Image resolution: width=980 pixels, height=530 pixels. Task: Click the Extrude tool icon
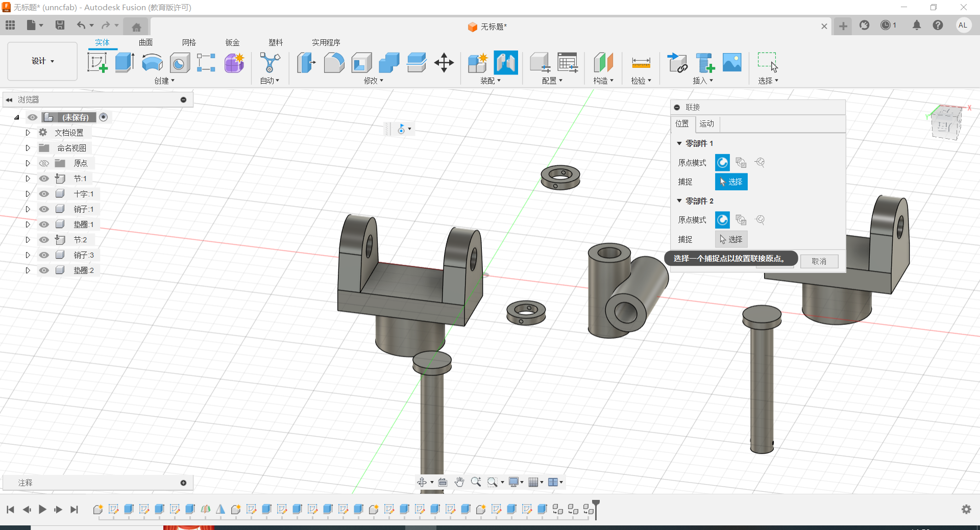(x=125, y=63)
